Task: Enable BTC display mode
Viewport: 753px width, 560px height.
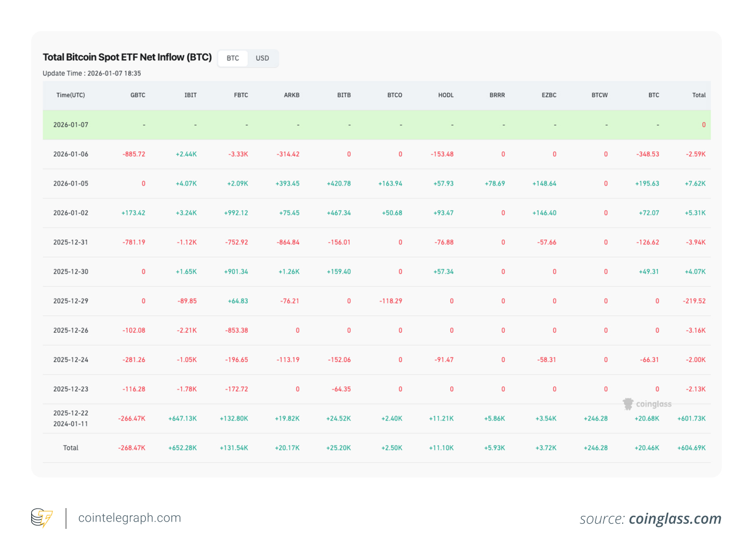Action: (232, 58)
